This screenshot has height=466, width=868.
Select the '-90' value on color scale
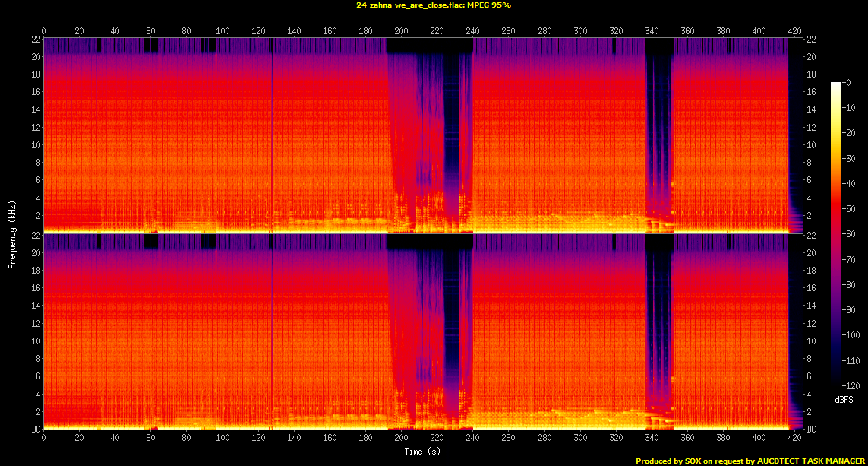tap(848, 310)
